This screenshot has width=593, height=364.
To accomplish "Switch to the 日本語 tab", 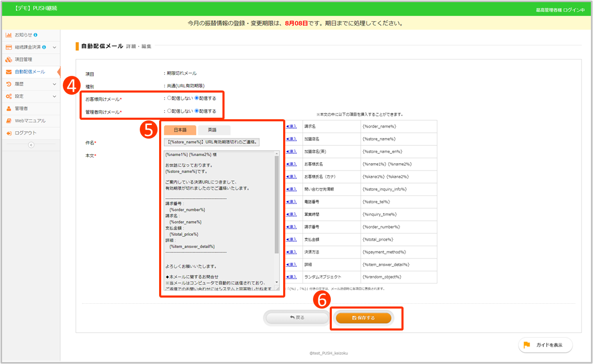I will 180,130.
